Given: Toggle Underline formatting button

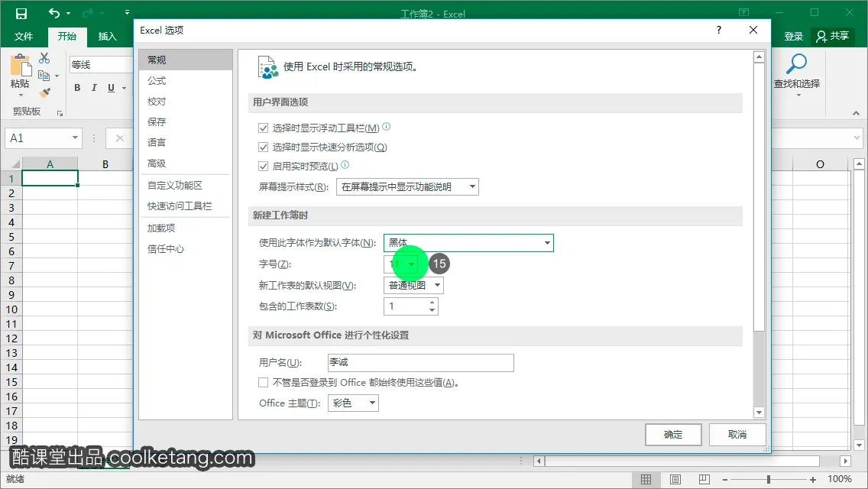Looking at the screenshot, I should 111,88.
